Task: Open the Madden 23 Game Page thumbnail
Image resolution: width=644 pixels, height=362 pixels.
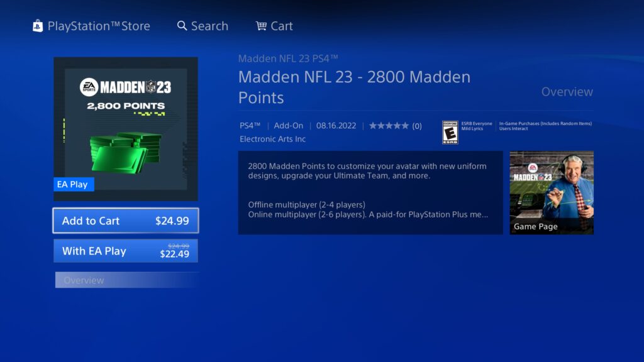Action: tap(552, 193)
